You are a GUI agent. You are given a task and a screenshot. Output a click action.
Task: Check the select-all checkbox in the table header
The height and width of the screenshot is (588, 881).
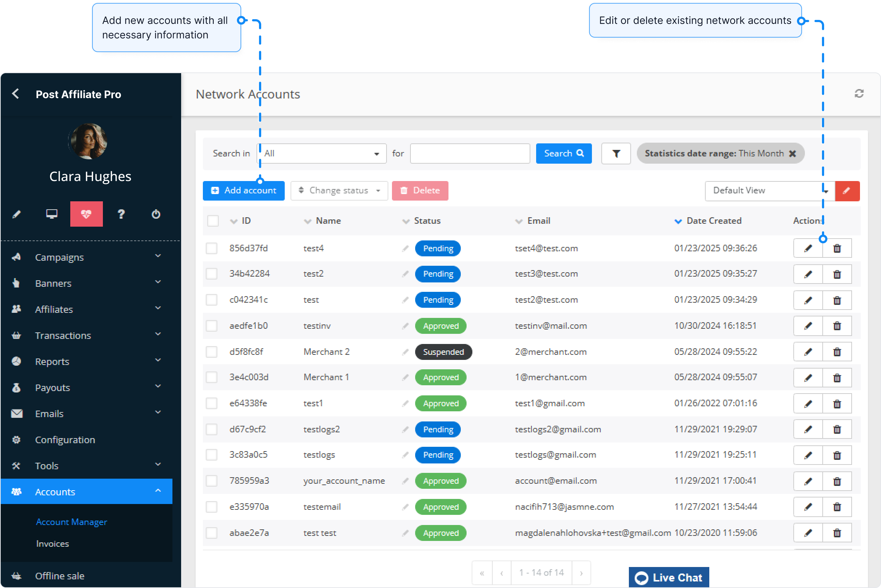(x=212, y=221)
